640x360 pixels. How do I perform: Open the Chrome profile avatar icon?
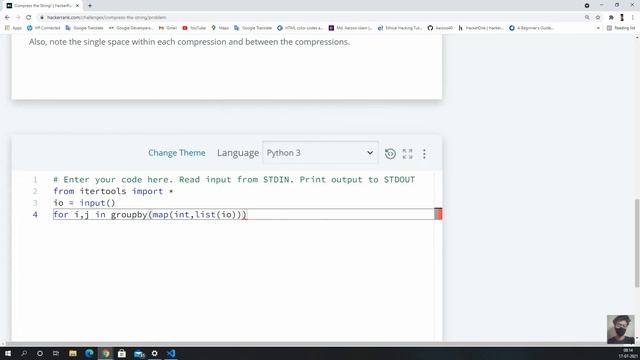pyautogui.click(x=622, y=18)
